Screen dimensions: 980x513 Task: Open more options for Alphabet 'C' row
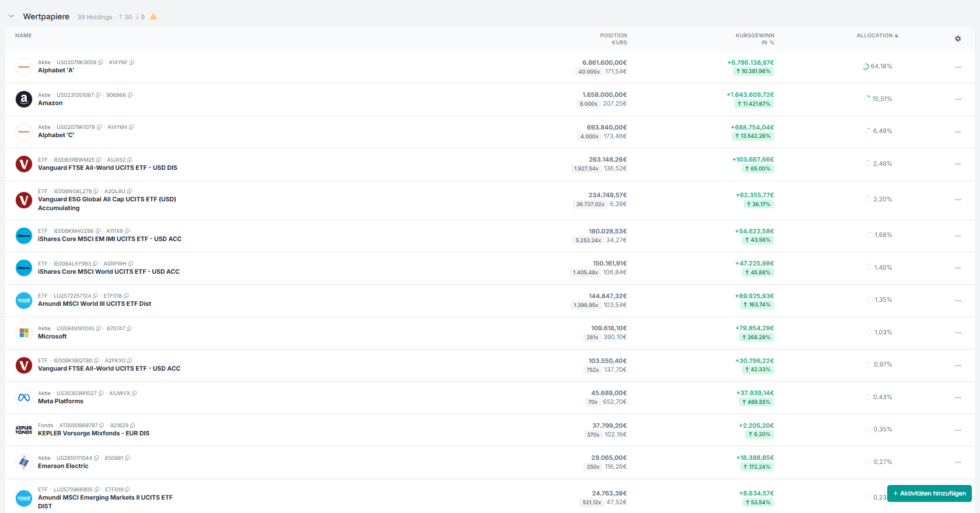click(958, 132)
